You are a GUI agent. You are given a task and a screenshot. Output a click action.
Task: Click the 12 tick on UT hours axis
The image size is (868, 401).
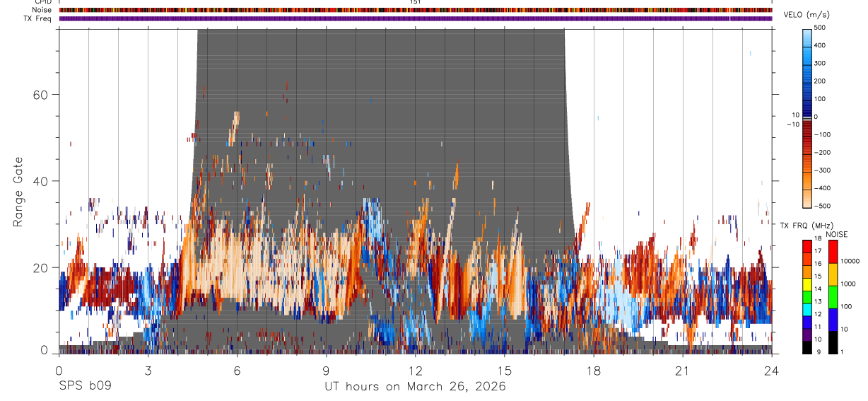[415, 371]
